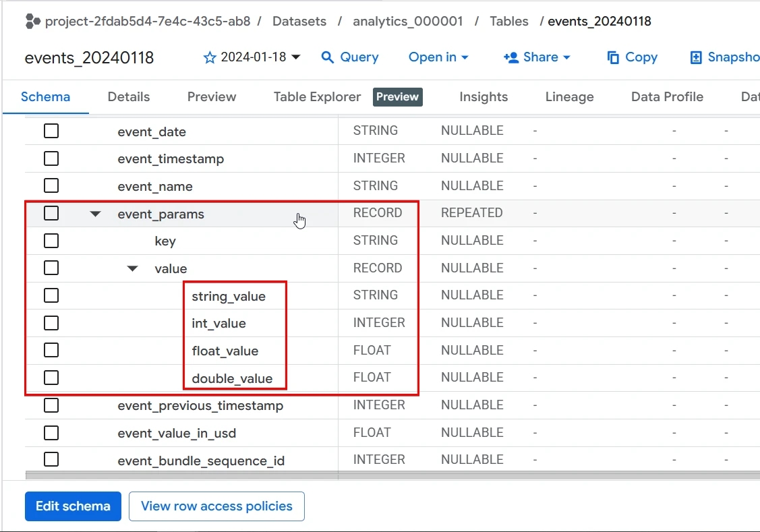
Task: Switch to the Schema tab
Action: [46, 97]
